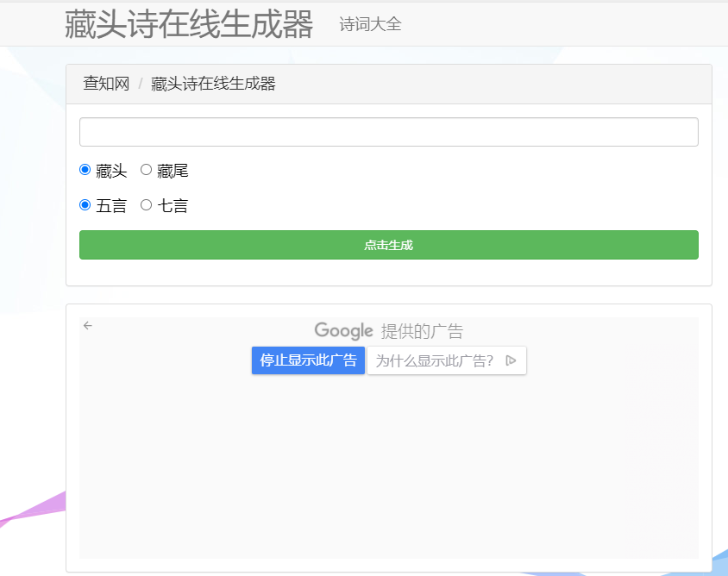This screenshot has height=576, width=728.
Task: Click the 七言 label text
Action: pos(173,206)
